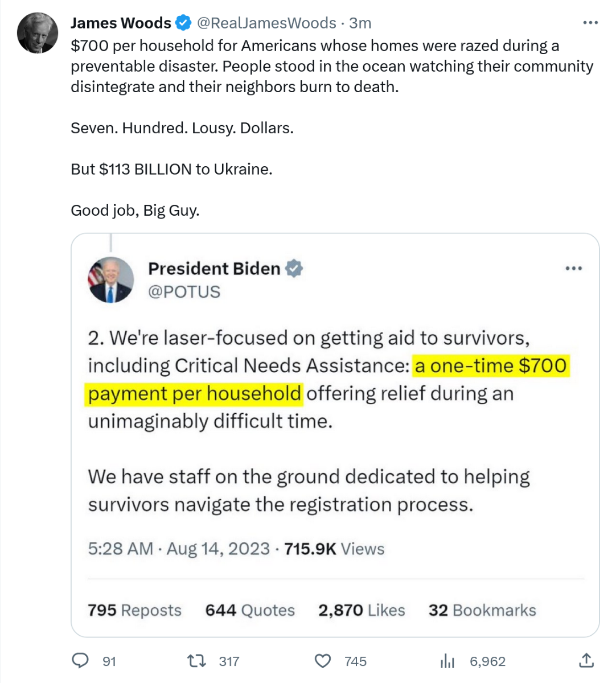
Task: Click the reply speech bubble icon
Action: tap(80, 660)
